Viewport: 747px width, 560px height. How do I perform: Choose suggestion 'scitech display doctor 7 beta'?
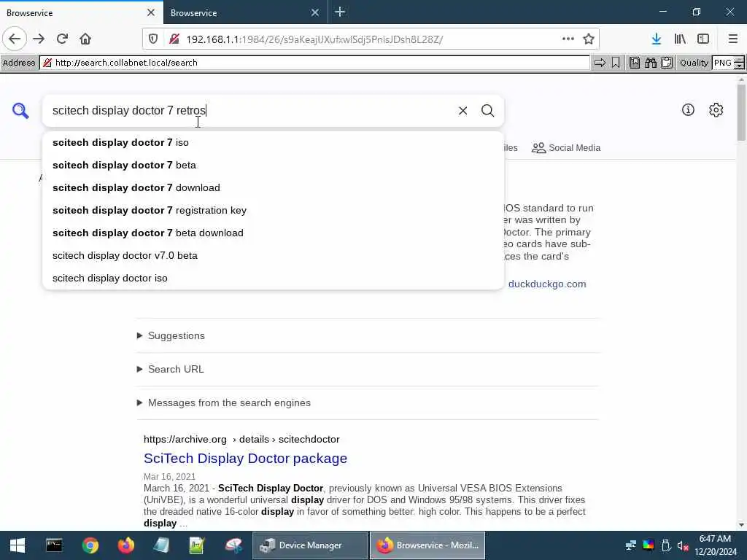[273, 166]
